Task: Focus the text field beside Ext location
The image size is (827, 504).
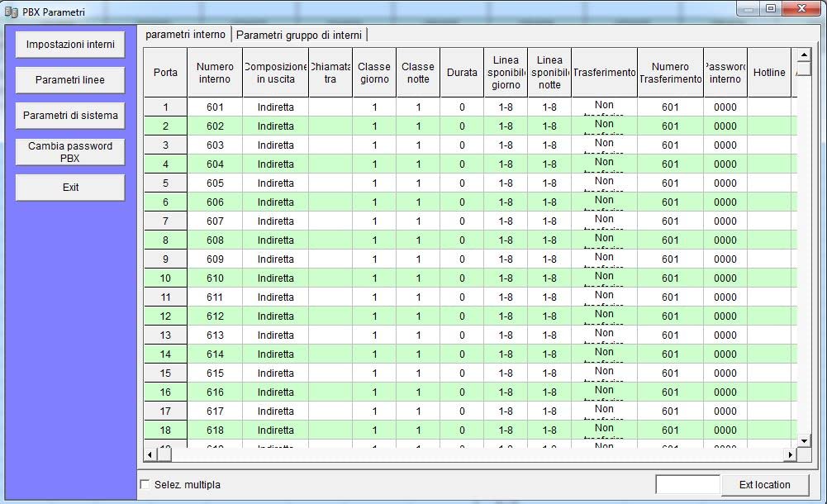Action: point(687,484)
